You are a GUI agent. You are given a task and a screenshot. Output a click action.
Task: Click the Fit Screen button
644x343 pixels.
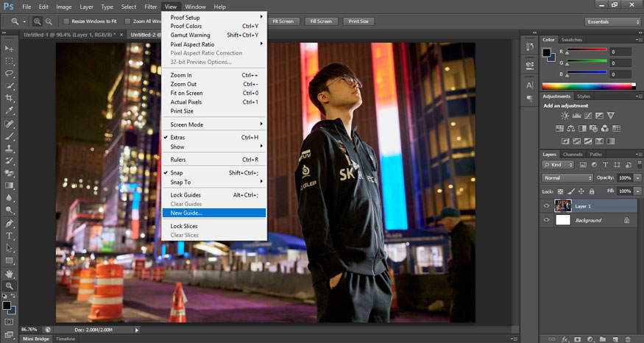tap(283, 21)
